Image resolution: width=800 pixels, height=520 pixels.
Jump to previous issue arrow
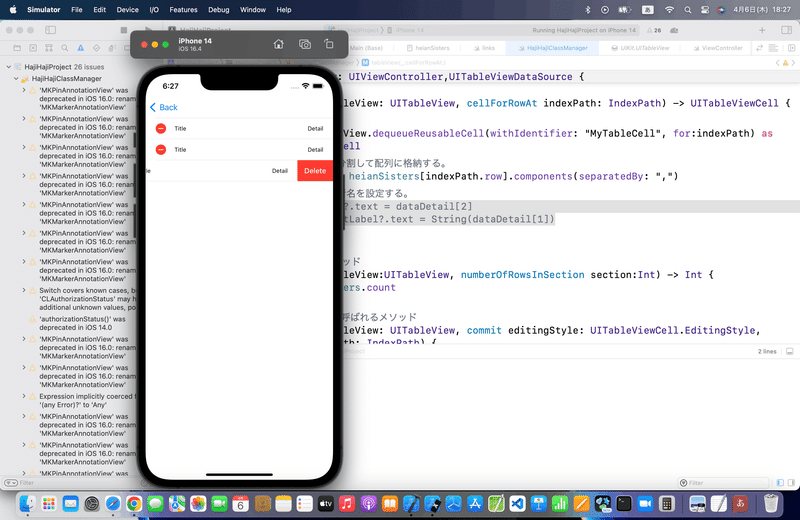point(778,63)
